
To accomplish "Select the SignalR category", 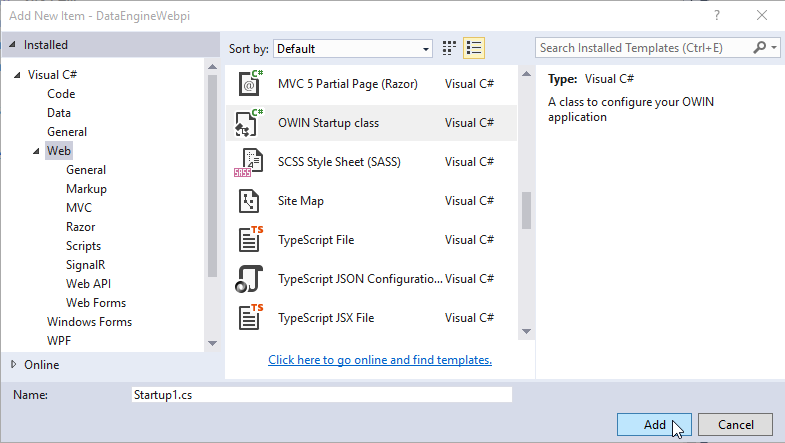I will [x=85, y=265].
